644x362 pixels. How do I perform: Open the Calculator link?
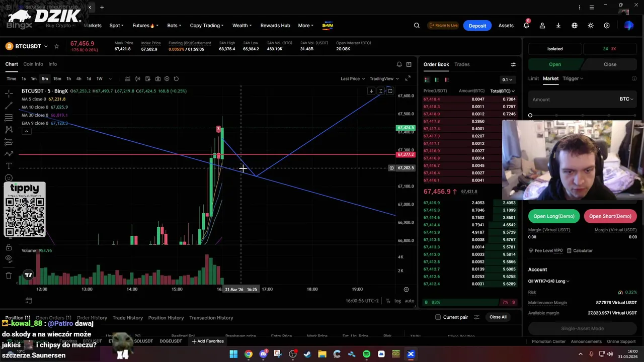[x=580, y=250]
